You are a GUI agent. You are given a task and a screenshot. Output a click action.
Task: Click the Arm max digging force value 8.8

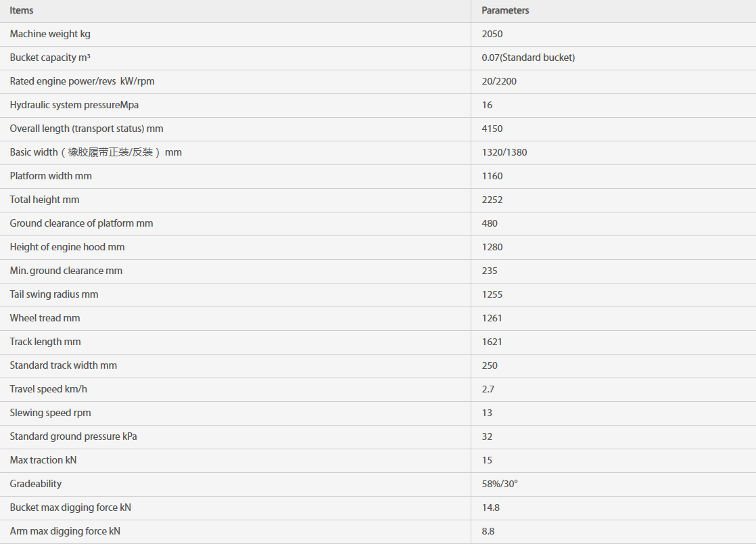pos(488,531)
